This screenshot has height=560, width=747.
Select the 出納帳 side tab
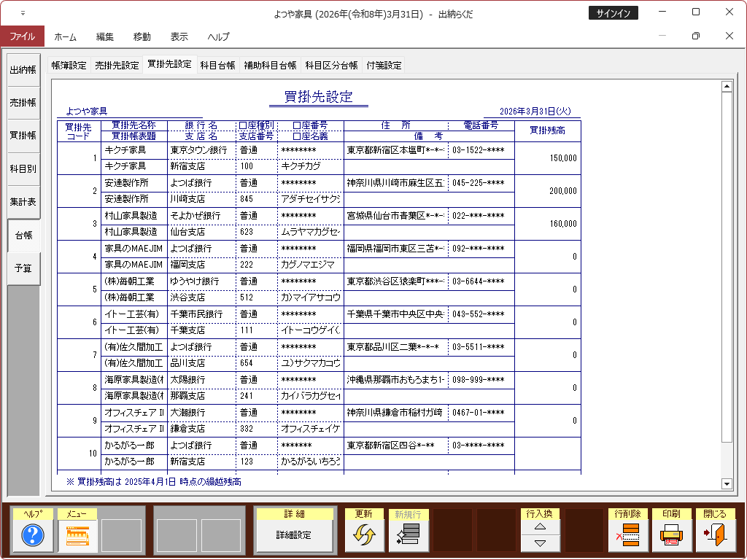[x=23, y=70]
